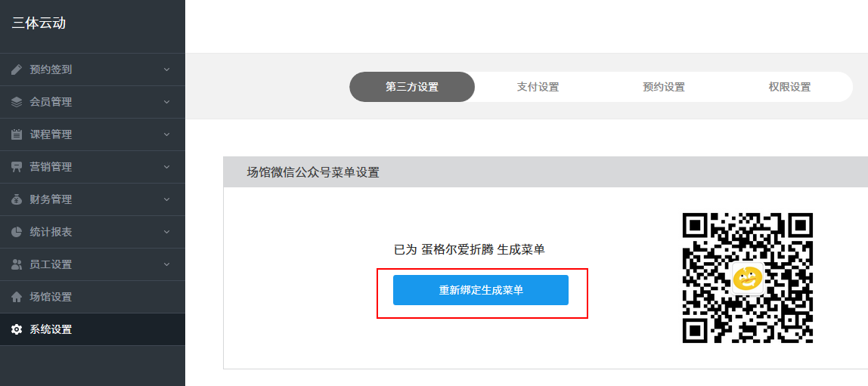Open the 权限设置 tab
868x386 pixels.
point(789,87)
